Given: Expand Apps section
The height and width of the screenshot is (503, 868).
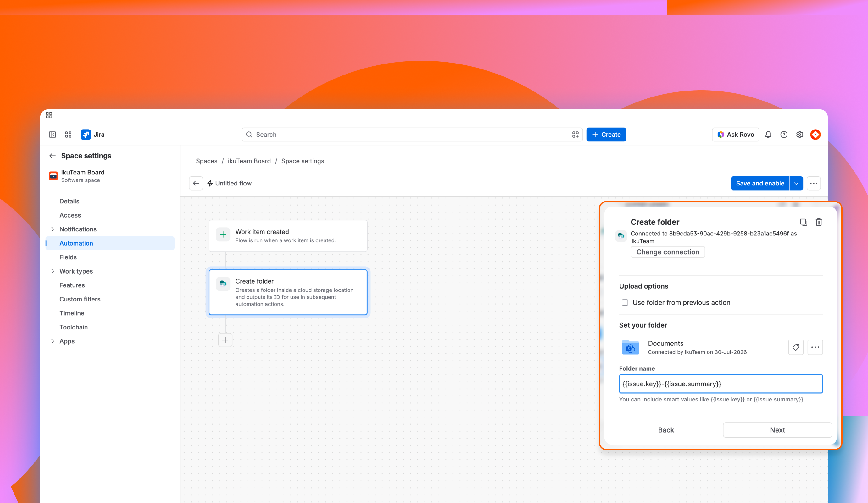Looking at the screenshot, I should (53, 341).
